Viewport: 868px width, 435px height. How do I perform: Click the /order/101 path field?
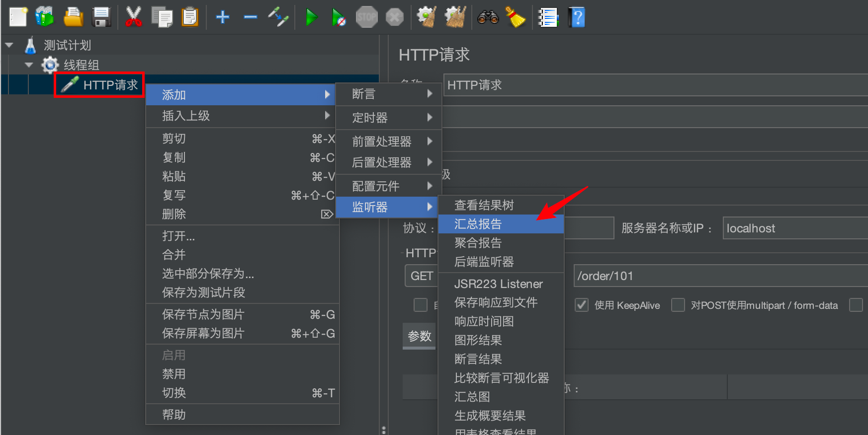720,276
